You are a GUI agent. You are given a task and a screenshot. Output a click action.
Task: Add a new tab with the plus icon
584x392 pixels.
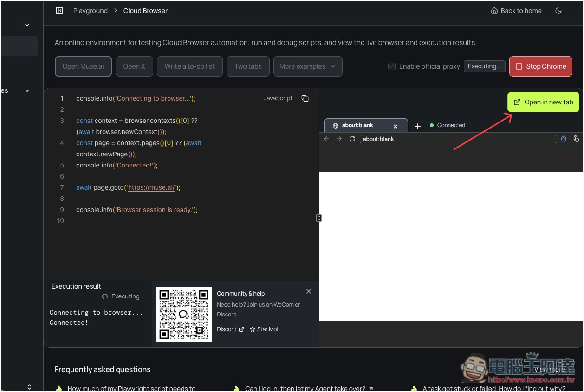click(417, 126)
